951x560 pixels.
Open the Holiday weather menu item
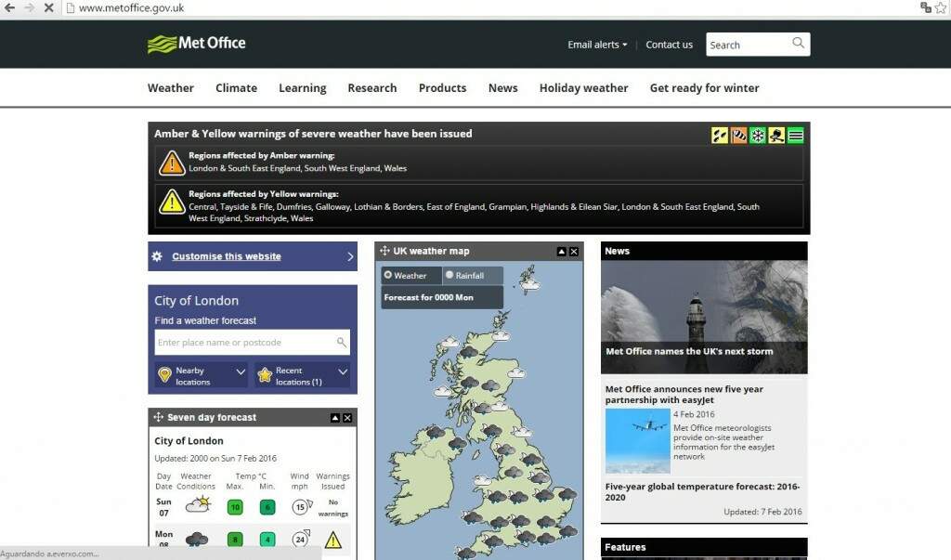point(583,88)
